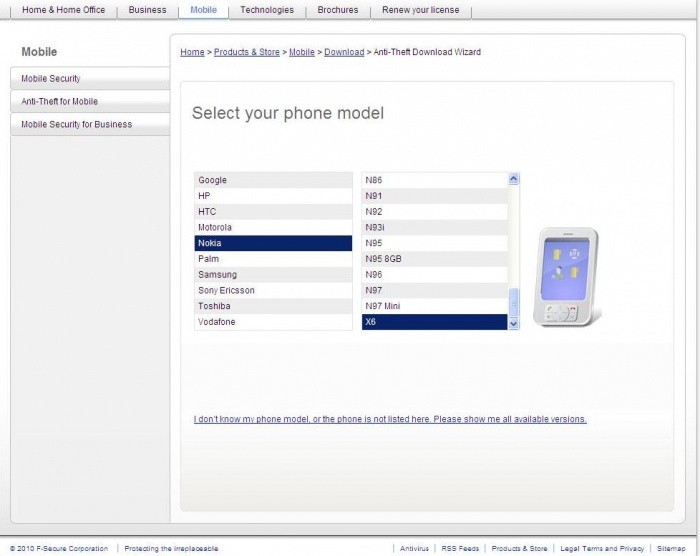The width and height of the screenshot is (700, 556).
Task: Open the Antivirus footer link
Action: tap(414, 548)
